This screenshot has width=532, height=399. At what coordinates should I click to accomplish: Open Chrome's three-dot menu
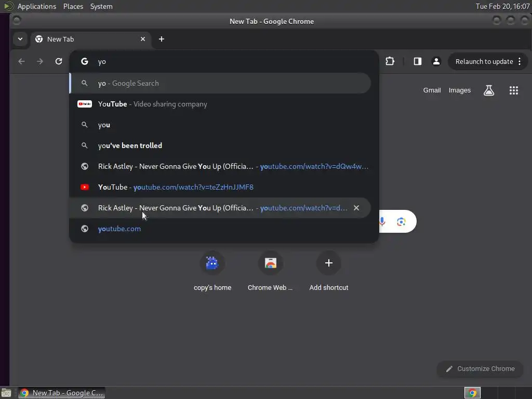click(520, 61)
